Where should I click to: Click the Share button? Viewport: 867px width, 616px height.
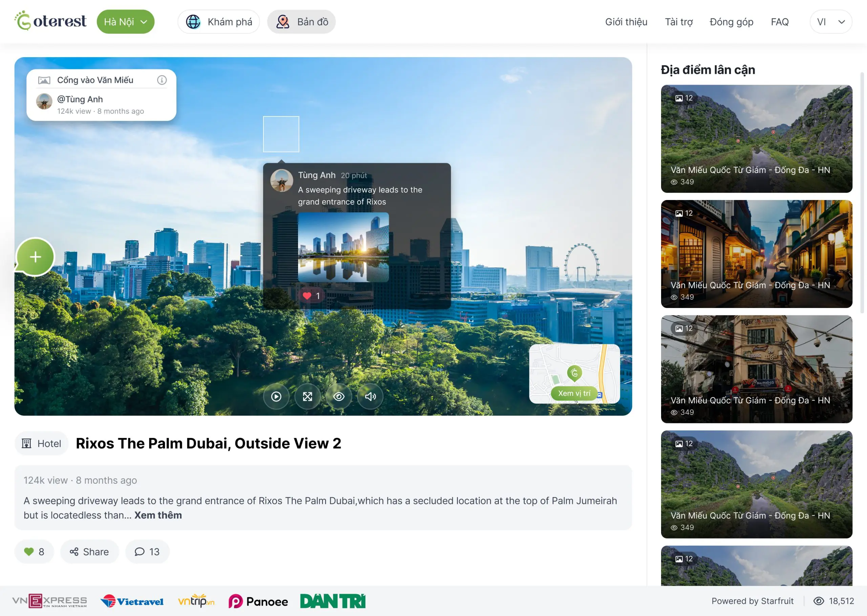pyautogui.click(x=89, y=551)
